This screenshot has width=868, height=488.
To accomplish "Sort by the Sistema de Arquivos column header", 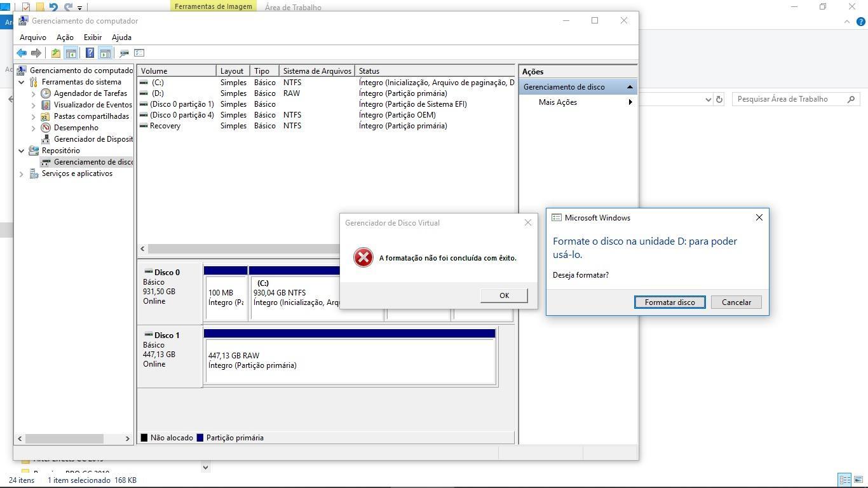I will (317, 71).
